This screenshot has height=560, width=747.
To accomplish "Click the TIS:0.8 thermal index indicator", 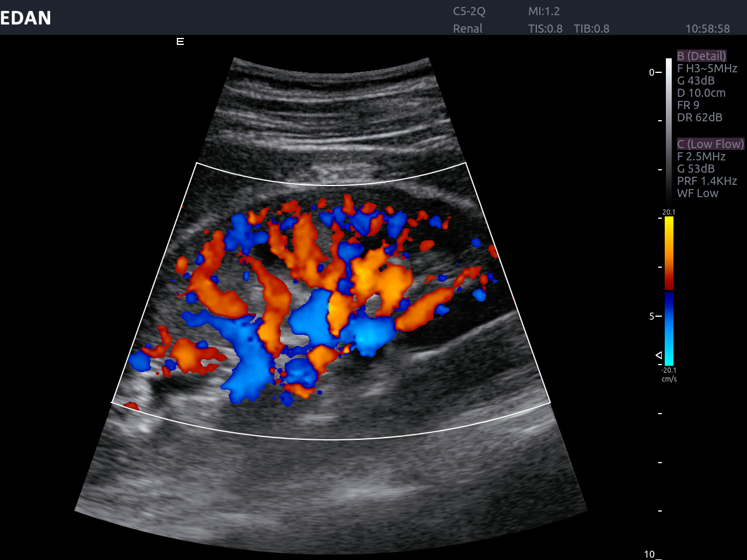I will 546,28.
